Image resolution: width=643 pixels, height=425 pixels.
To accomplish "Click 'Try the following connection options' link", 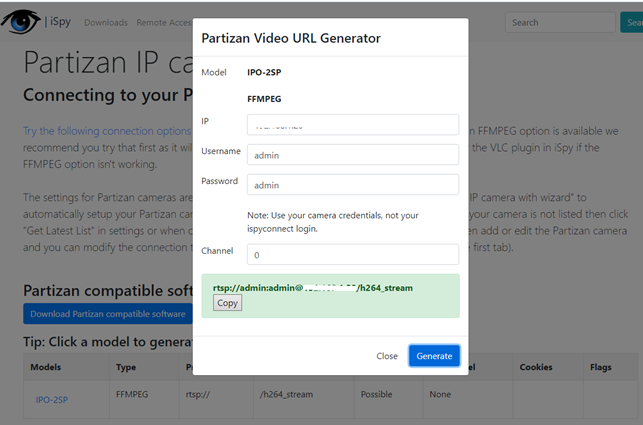I will coord(107,131).
